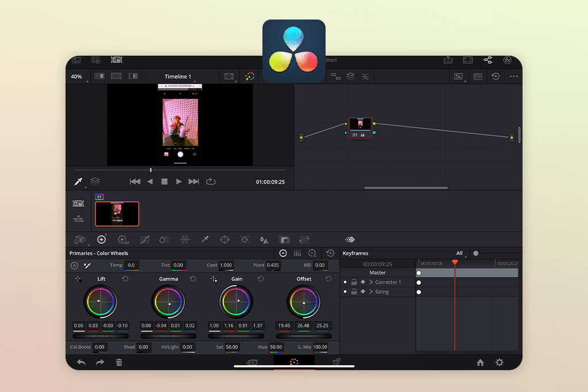Open the LUTs browser icon
The height and width of the screenshot is (392, 588).
click(96, 60)
